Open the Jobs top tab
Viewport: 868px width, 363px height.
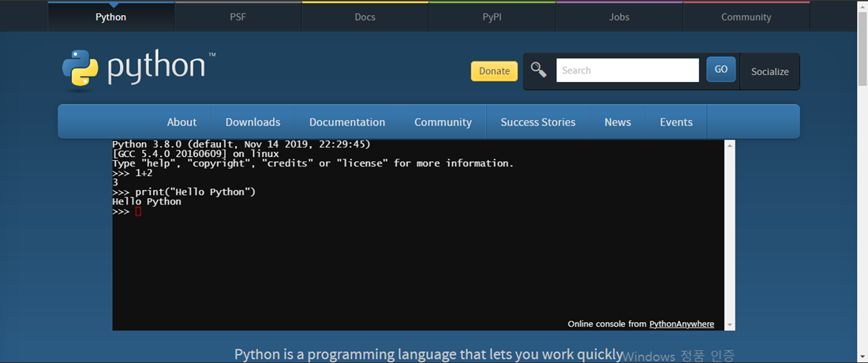(x=619, y=17)
